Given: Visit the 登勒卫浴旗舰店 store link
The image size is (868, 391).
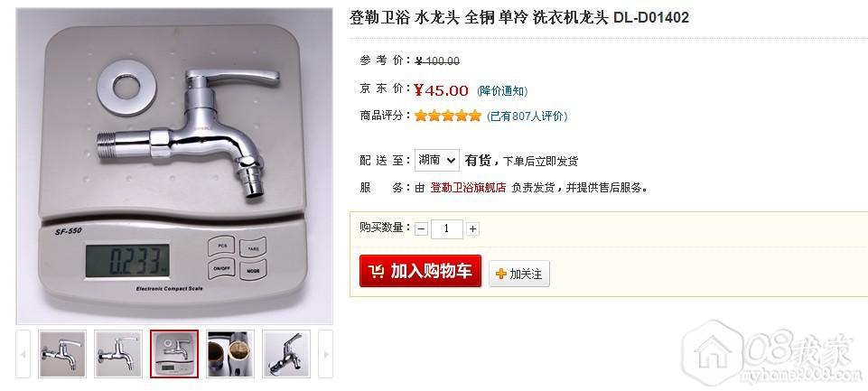Looking at the screenshot, I should point(468,188).
